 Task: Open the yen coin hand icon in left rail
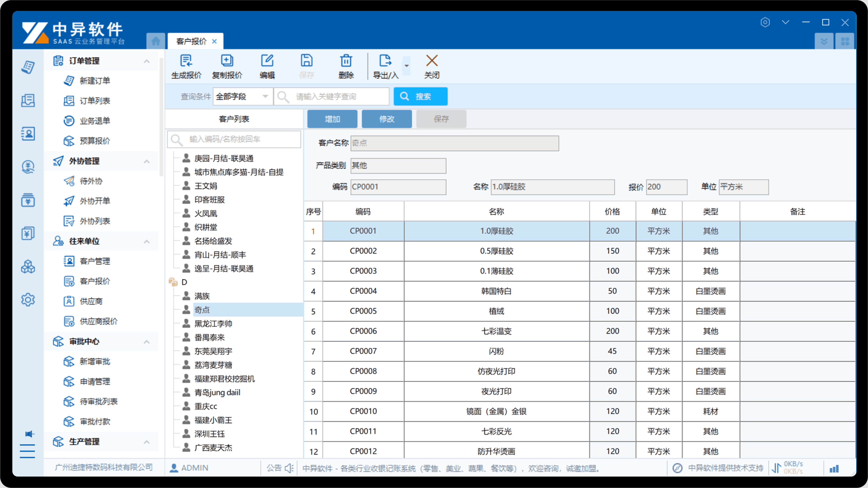[28, 167]
